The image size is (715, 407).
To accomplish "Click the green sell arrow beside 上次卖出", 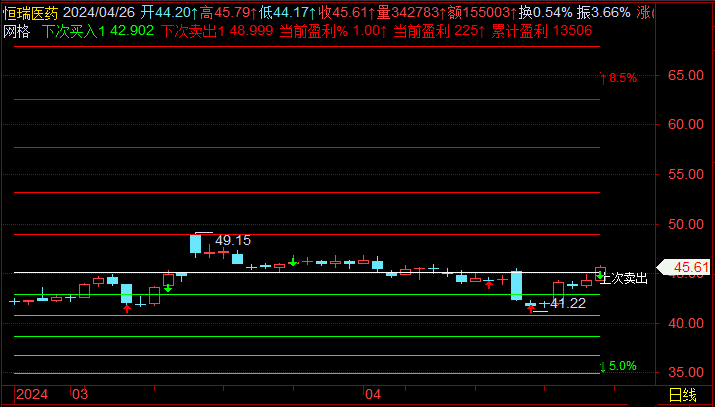I will [599, 275].
